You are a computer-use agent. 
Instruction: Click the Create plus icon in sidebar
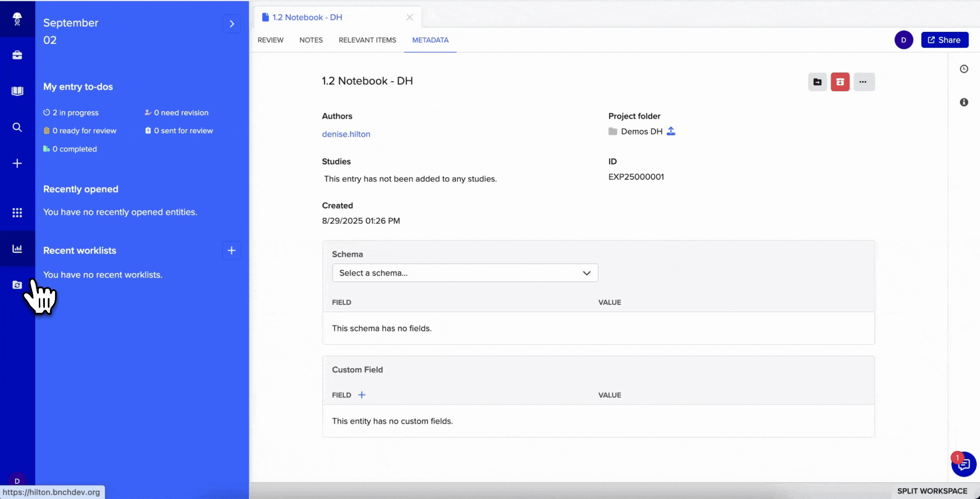point(17,163)
